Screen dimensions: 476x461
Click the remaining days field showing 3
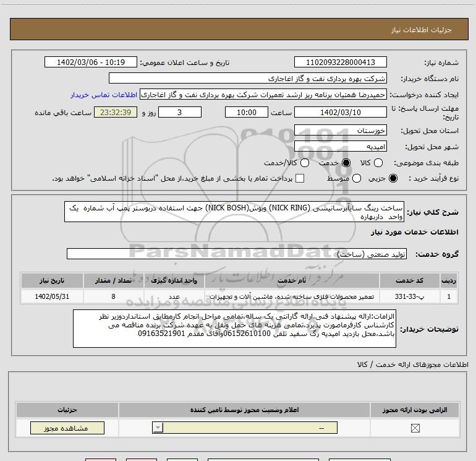(x=180, y=112)
